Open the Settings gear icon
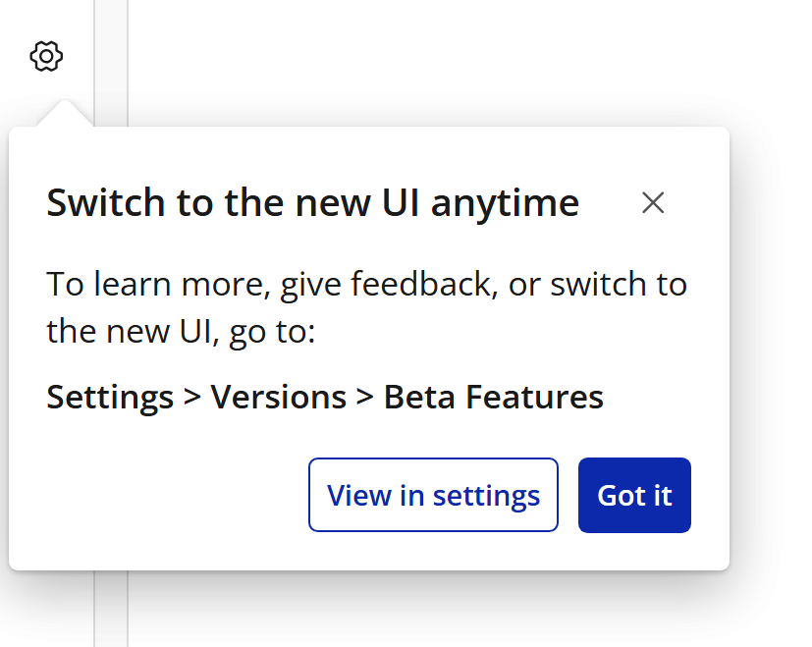Viewport: 812px width, 647px height. [46, 57]
